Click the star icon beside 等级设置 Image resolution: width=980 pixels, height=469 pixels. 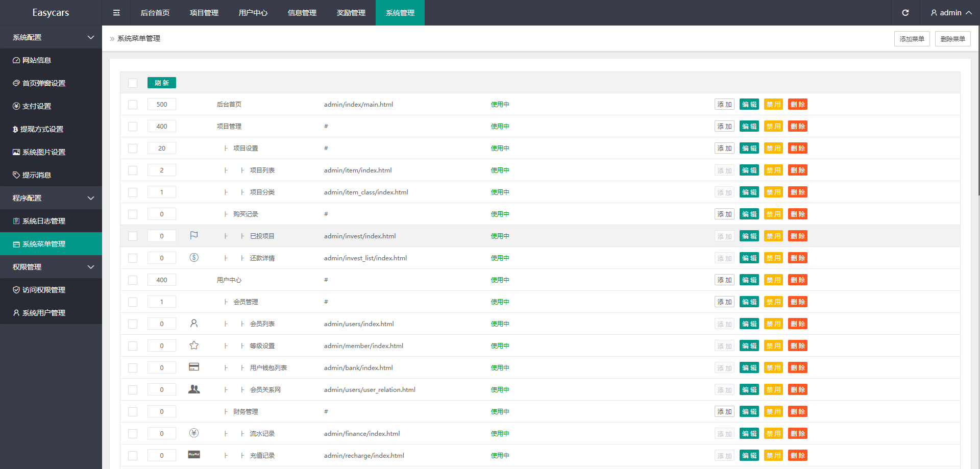(194, 345)
